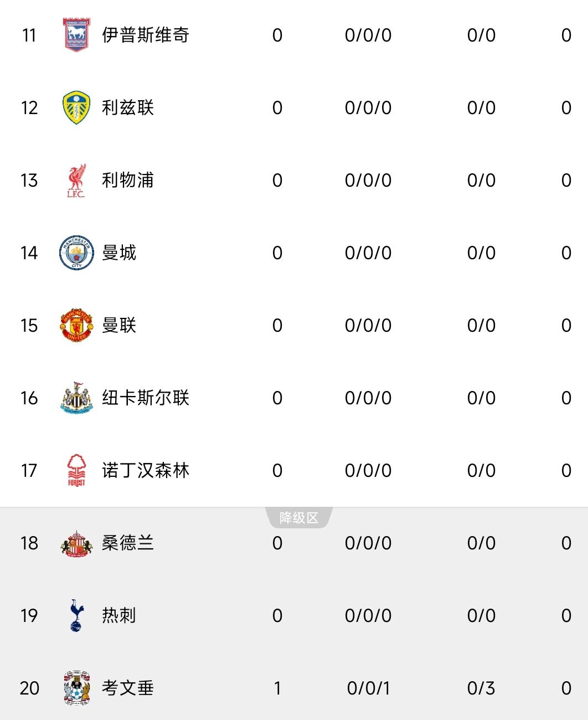
Task: Tap the Leeds United crest icon
Action: tap(76, 108)
